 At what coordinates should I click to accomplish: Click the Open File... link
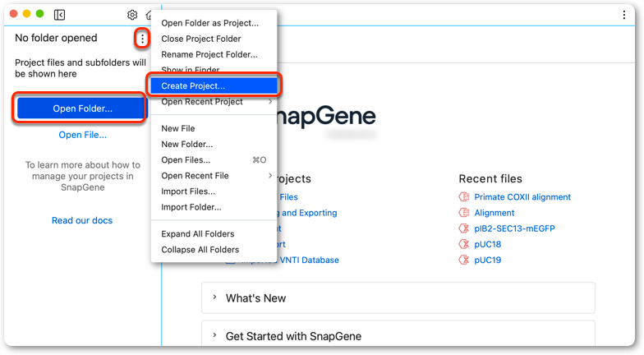82,135
